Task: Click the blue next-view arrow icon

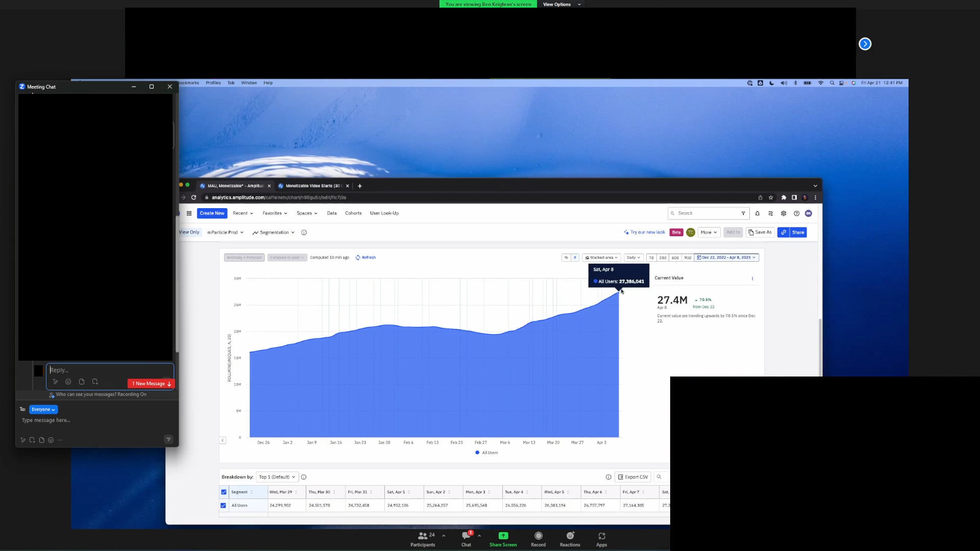Action: click(865, 44)
